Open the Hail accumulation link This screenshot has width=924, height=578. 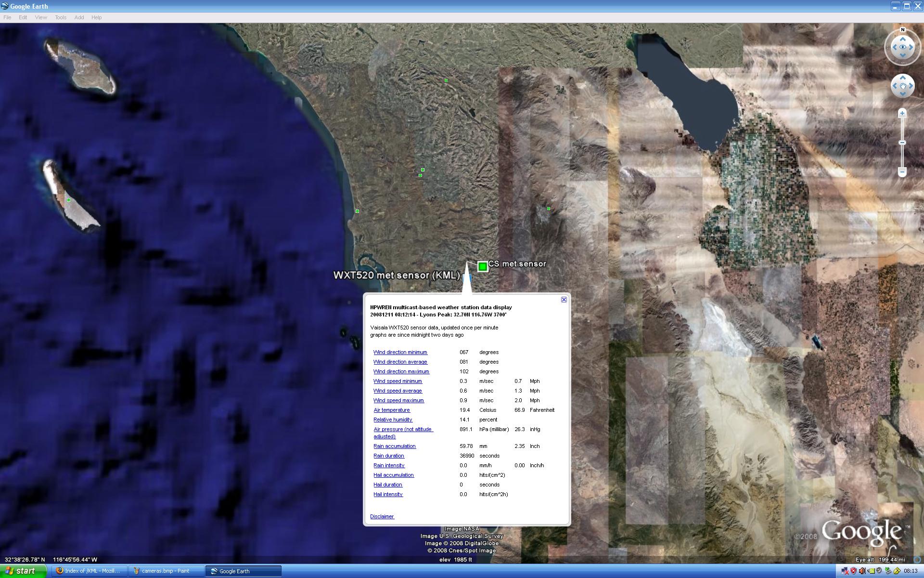click(394, 475)
